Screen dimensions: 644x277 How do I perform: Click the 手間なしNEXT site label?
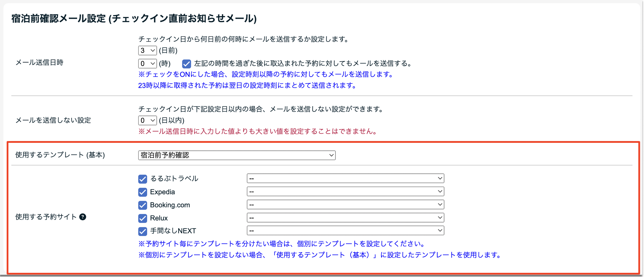[x=173, y=231]
